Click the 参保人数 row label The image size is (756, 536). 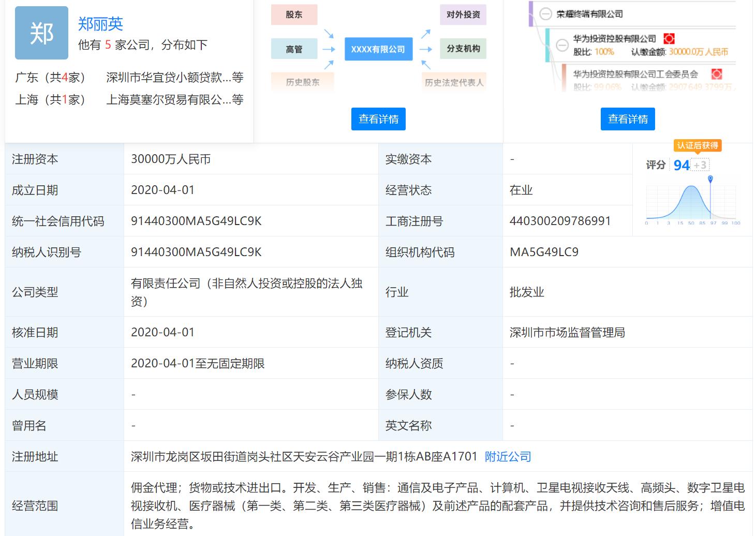408,394
